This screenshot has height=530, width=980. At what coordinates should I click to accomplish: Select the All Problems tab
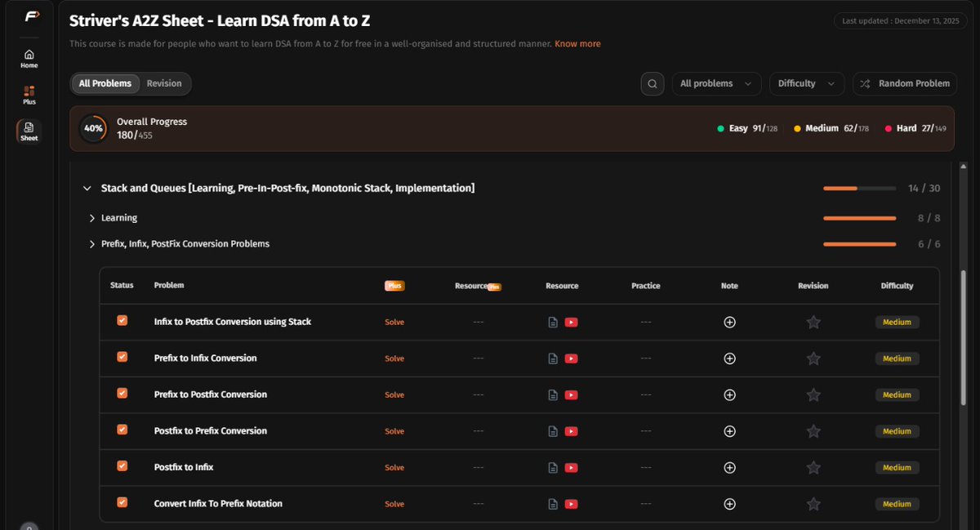(x=105, y=83)
